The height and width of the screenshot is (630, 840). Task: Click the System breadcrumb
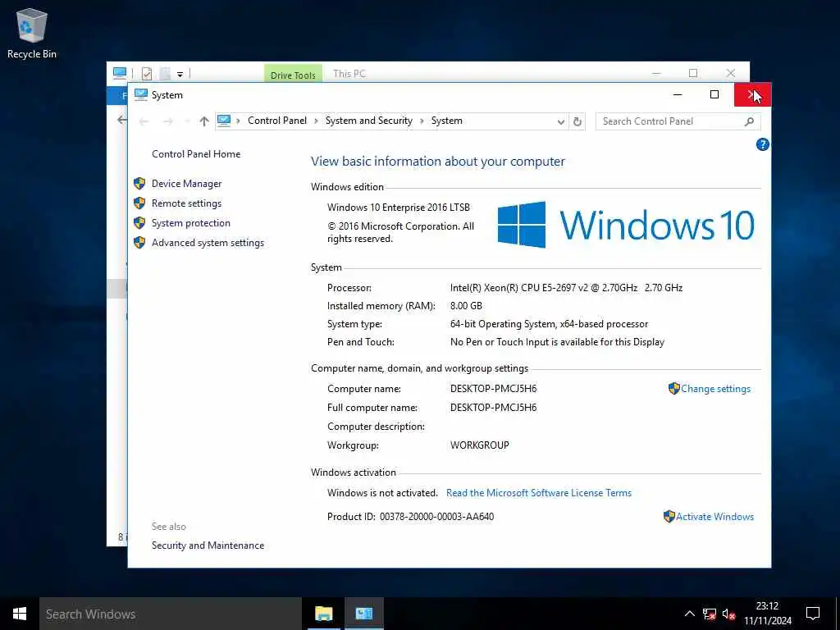point(447,121)
